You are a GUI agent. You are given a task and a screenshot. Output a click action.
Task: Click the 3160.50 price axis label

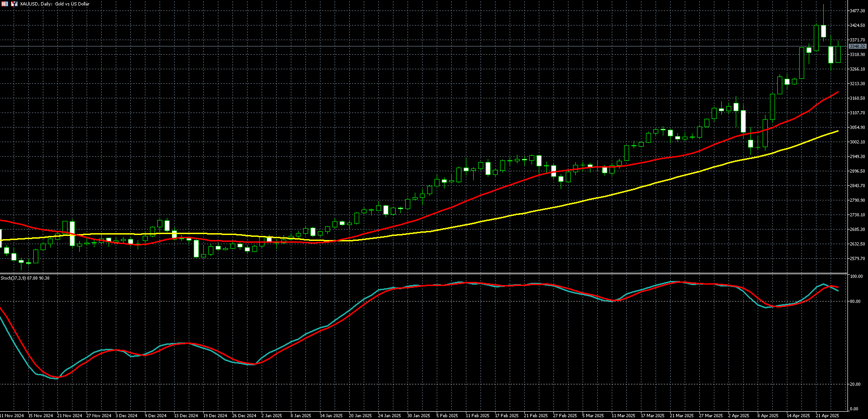858,98
